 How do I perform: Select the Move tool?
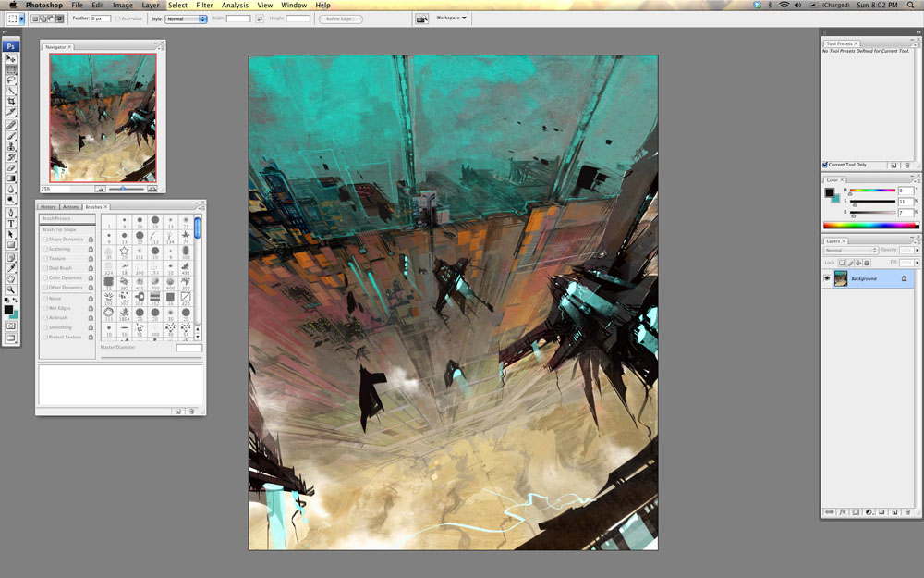10,58
